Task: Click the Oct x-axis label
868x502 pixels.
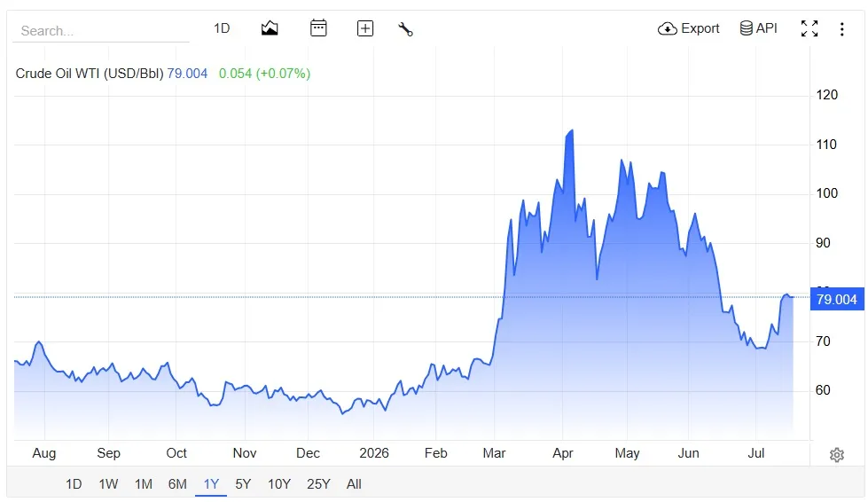Action: [176, 453]
